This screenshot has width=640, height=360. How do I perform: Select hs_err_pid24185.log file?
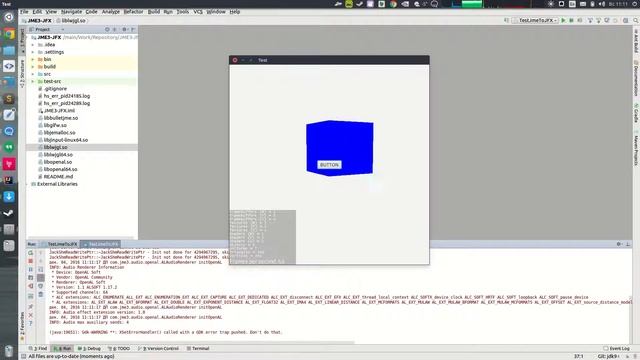click(67, 96)
